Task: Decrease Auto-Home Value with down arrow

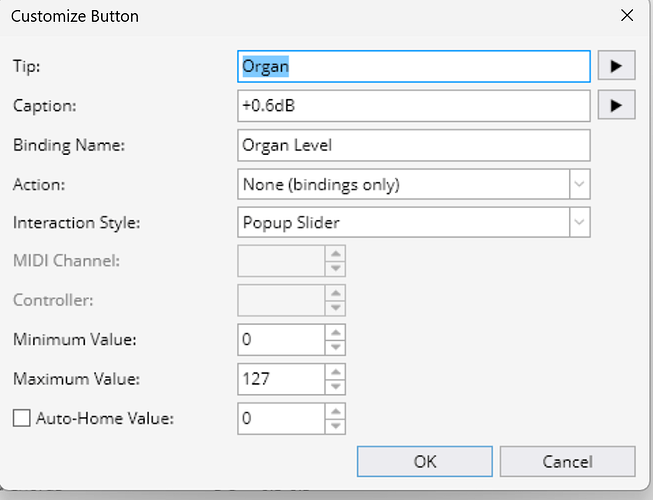Action: 336,426
